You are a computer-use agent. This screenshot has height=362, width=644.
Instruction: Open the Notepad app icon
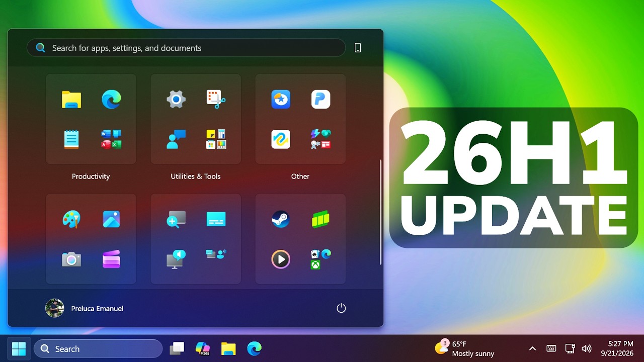(x=71, y=139)
